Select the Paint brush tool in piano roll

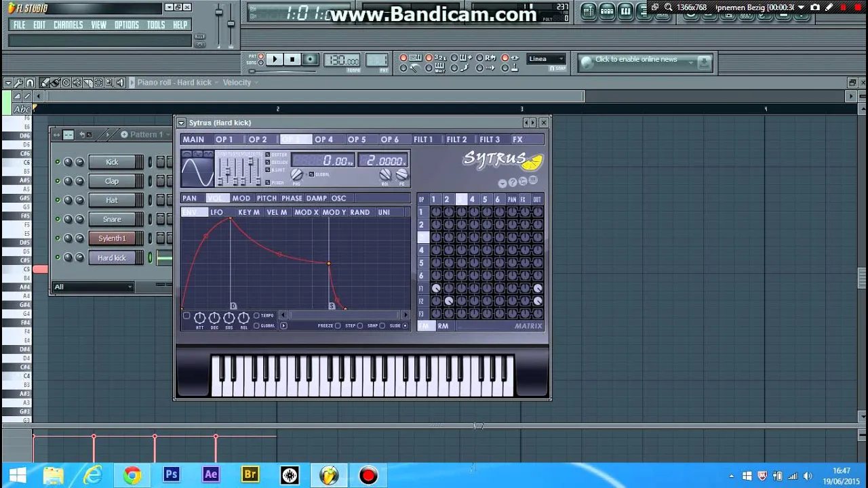56,83
